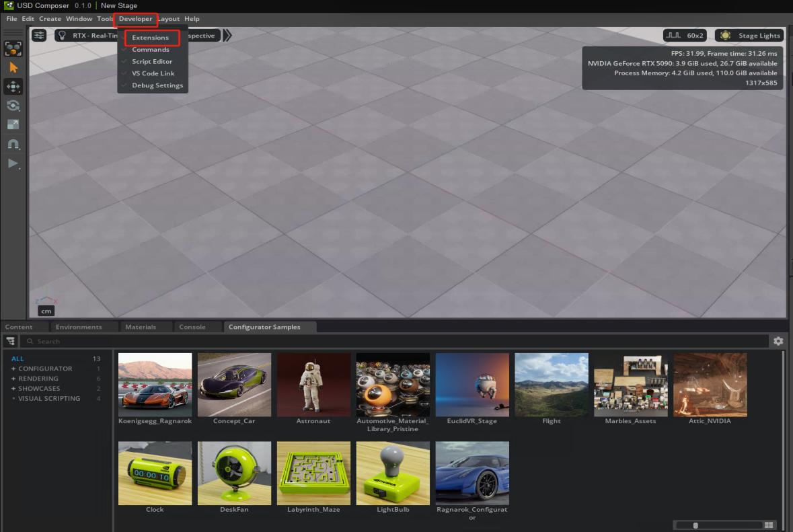Viewport: 793px width, 532px height.
Task: Start playback with the Play icon
Action: [13, 163]
